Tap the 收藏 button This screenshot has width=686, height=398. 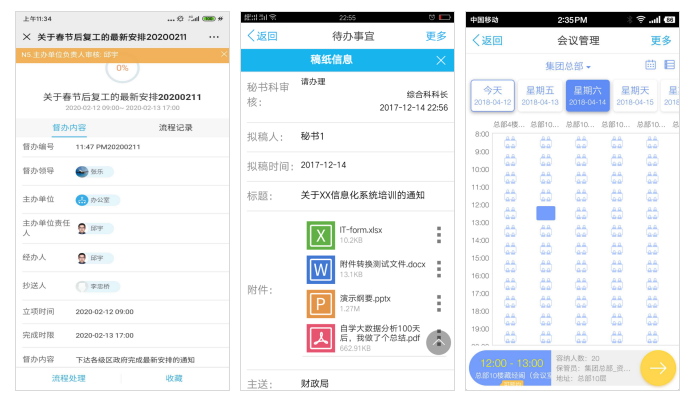point(174,378)
